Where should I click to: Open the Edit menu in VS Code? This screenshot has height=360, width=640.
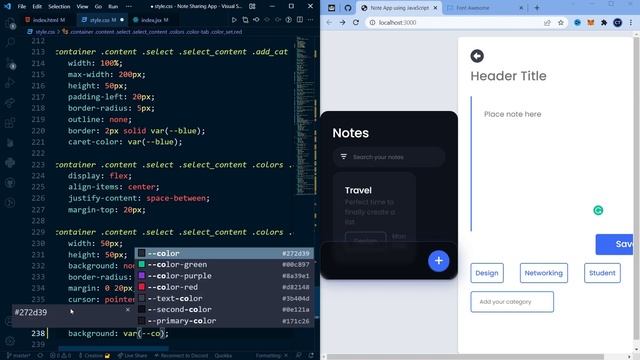pyautogui.click(x=37, y=7)
